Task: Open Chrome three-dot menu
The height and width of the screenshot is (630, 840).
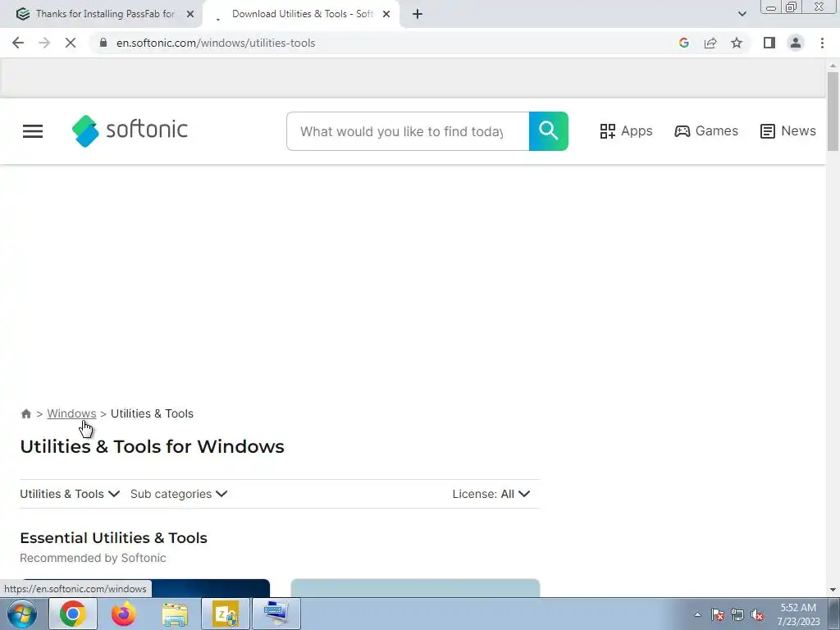Action: click(822, 43)
